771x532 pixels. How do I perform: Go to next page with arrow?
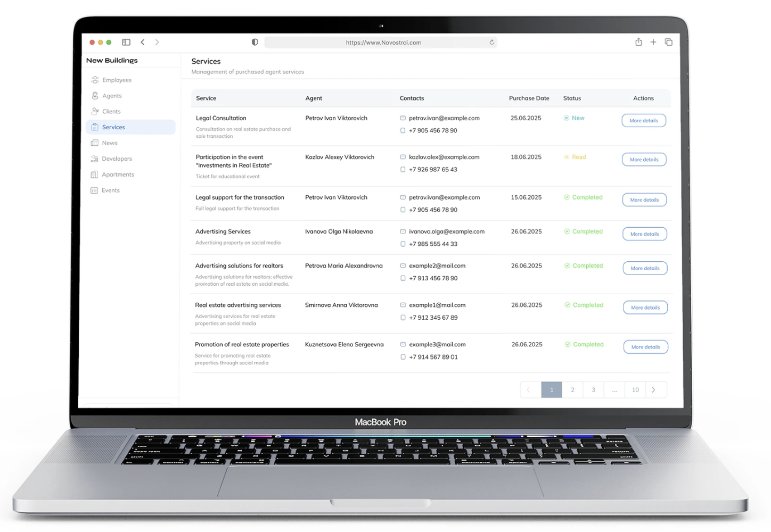[654, 390]
